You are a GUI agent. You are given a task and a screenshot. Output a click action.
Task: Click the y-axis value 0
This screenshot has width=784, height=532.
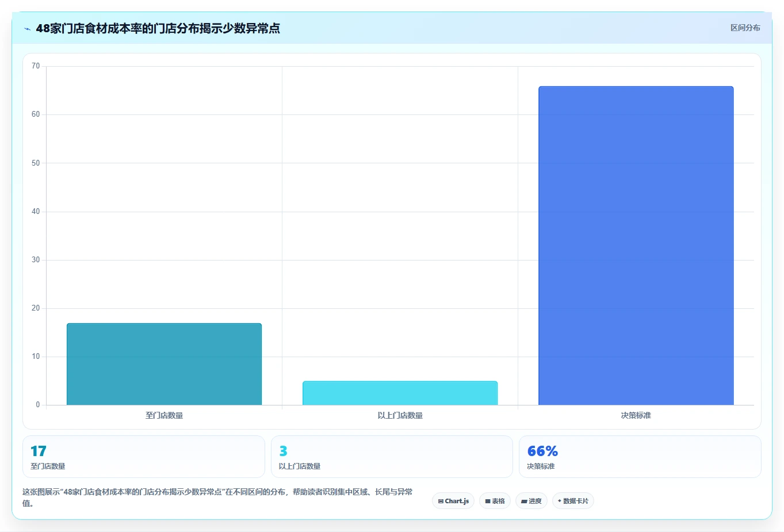pos(38,405)
